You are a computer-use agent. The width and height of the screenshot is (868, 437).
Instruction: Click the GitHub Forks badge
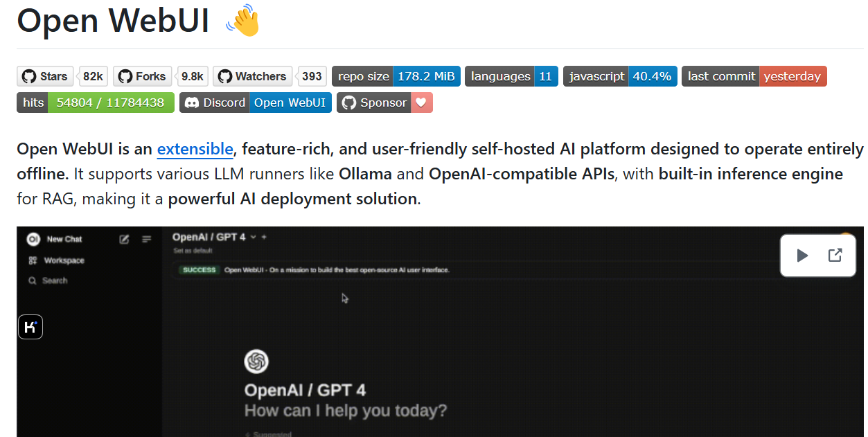[141, 76]
